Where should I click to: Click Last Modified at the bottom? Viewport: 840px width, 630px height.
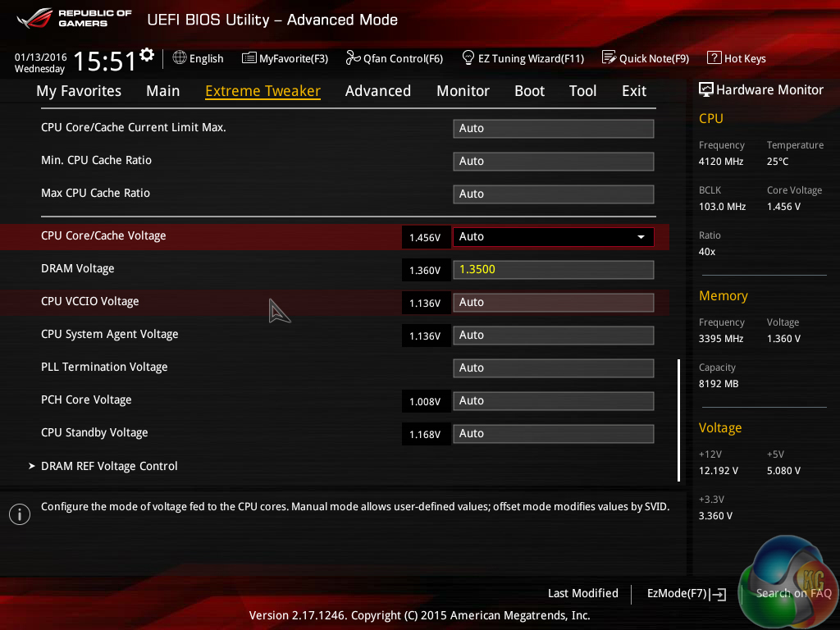point(583,593)
